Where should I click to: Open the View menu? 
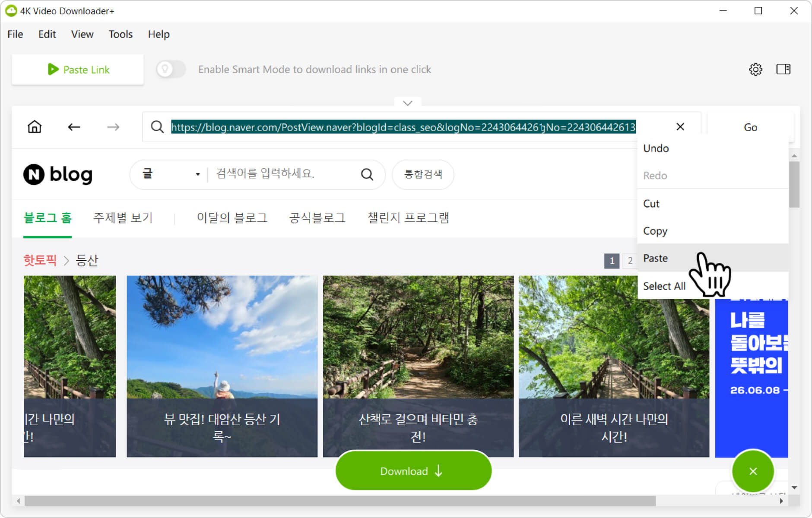coord(82,34)
